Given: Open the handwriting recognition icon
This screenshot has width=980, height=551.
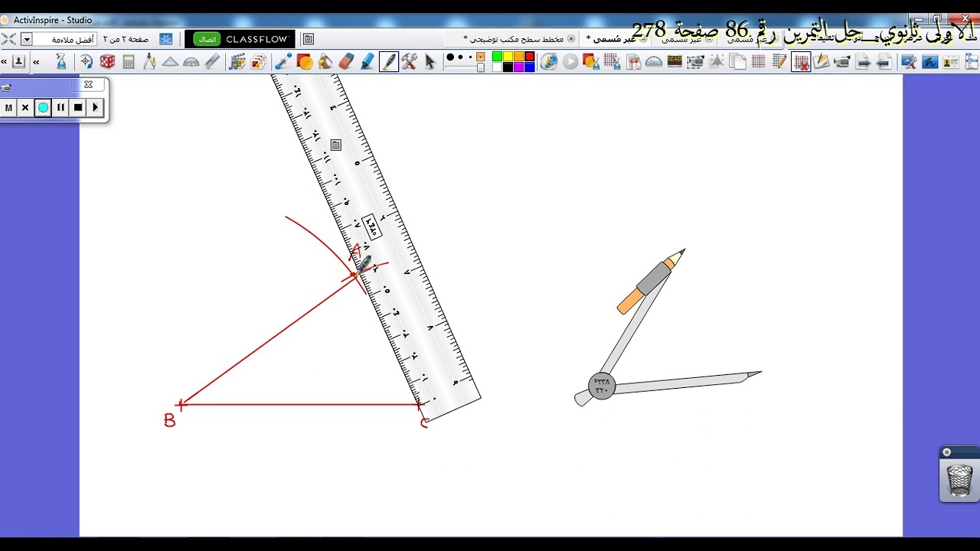Looking at the screenshot, I should 930,61.
